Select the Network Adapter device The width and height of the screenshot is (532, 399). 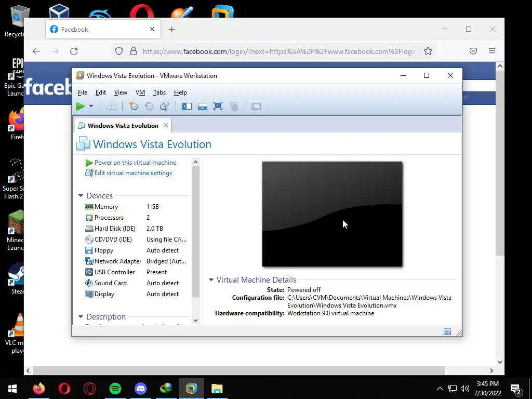[x=136, y=261]
